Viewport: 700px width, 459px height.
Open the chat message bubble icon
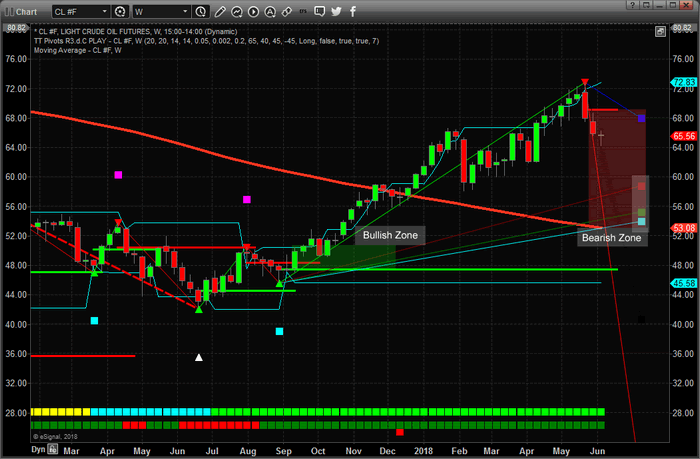(x=319, y=12)
